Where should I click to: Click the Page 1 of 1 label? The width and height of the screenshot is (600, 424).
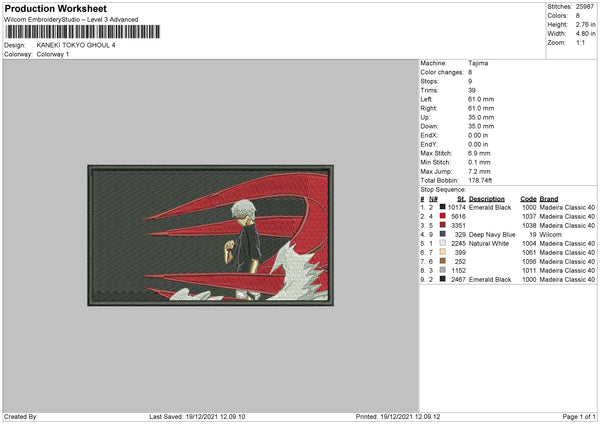point(579,417)
